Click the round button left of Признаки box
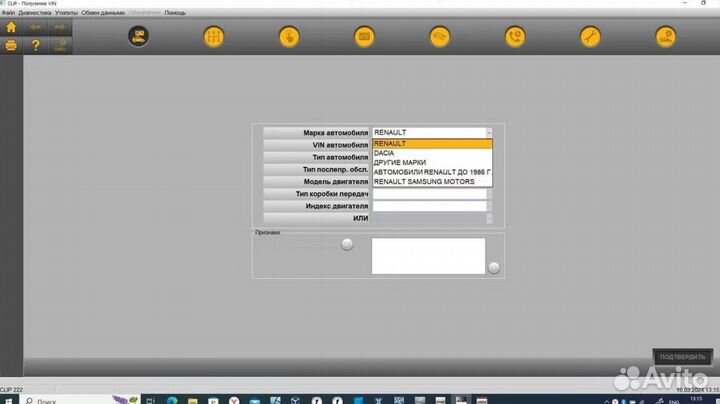The width and height of the screenshot is (720, 404). tap(347, 244)
